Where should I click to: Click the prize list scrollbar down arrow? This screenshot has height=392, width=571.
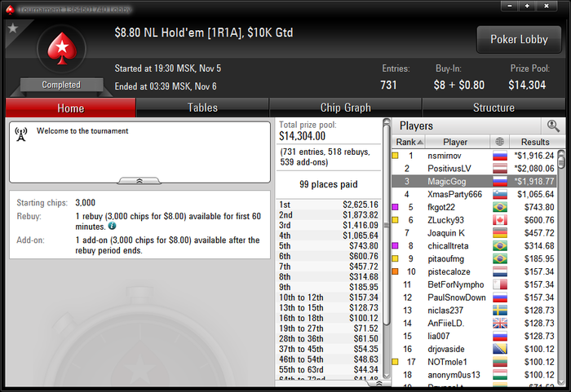tap(387, 376)
